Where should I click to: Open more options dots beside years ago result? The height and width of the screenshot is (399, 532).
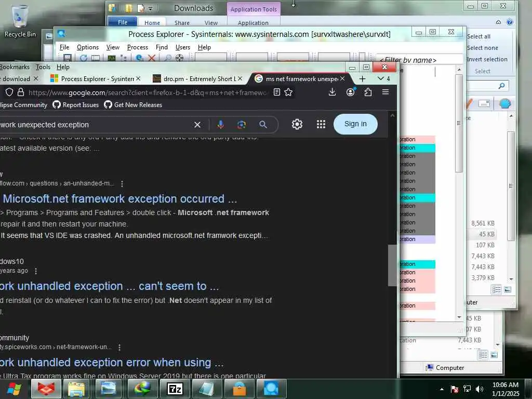pyautogui.click(x=36, y=271)
